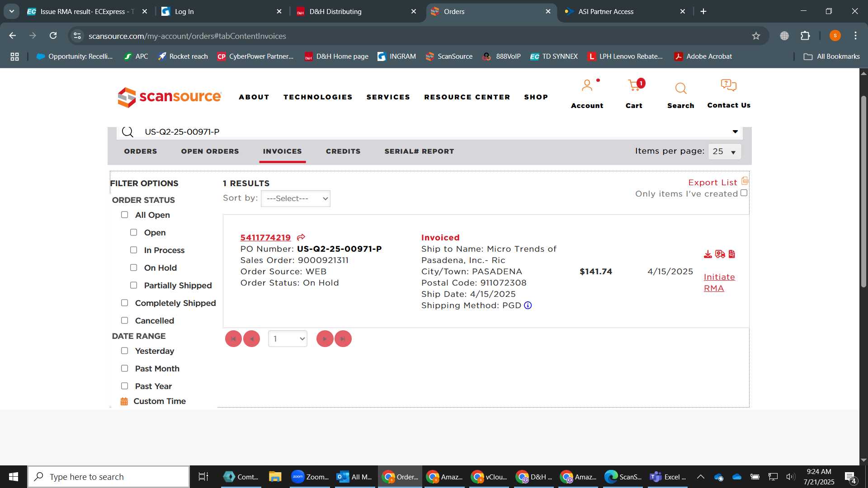Screen dimensions: 868x488
Task: Bookmark this page with star icon
Action: [x=756, y=36]
